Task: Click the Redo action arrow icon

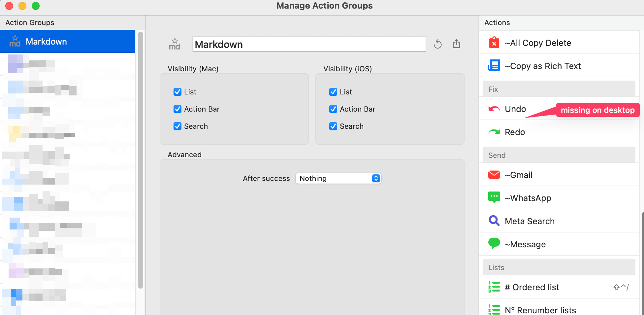Action: point(494,131)
